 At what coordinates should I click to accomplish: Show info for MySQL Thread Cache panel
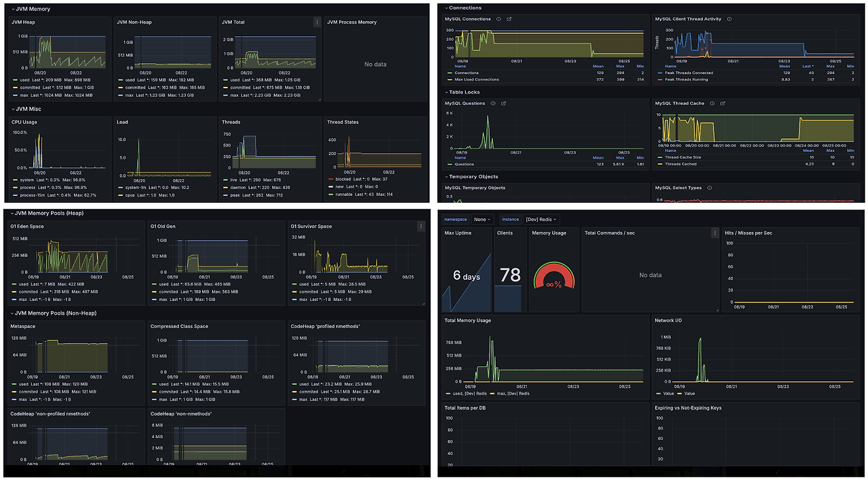[712, 104]
